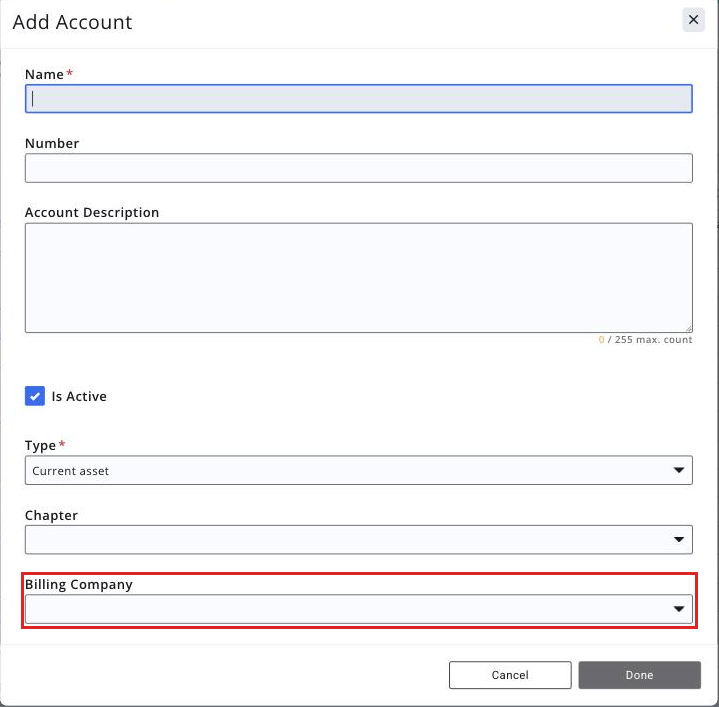
Task: Expand the Chapter dropdown
Action: coord(359,540)
